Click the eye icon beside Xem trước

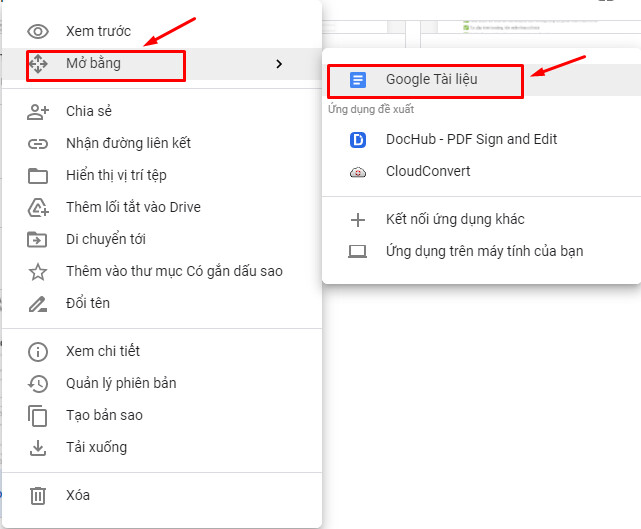pyautogui.click(x=38, y=31)
